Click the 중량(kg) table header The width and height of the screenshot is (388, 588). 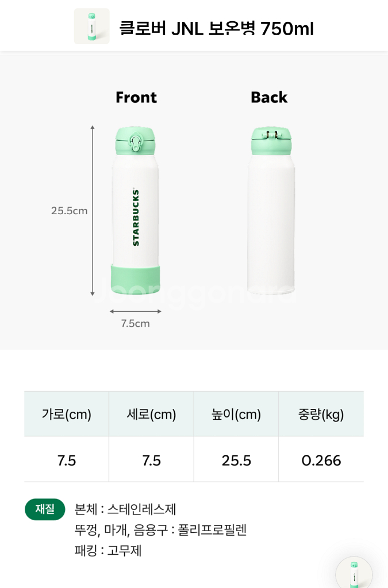(x=321, y=415)
